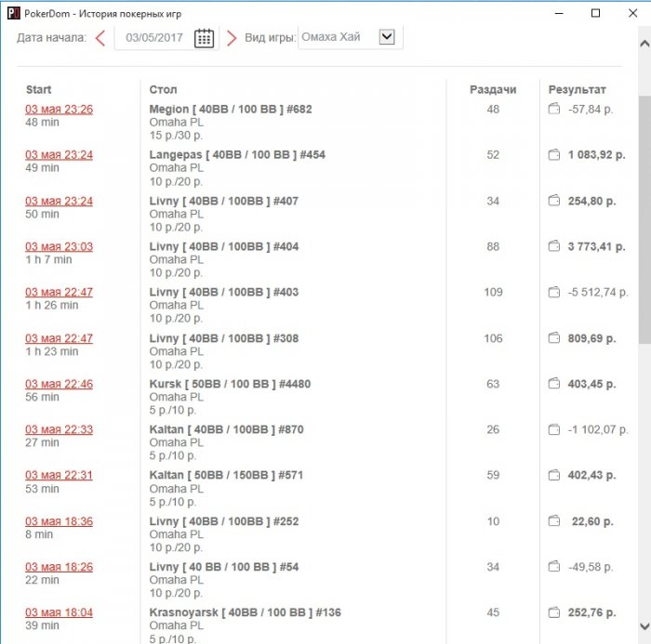Click hand icon next to 252,76 р.
Screen dimensions: 651x644
pyautogui.click(x=554, y=612)
